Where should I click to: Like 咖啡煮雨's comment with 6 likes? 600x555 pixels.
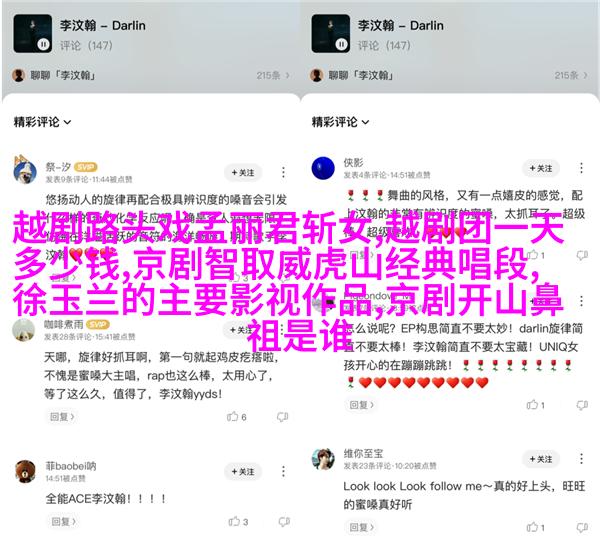pos(233,416)
